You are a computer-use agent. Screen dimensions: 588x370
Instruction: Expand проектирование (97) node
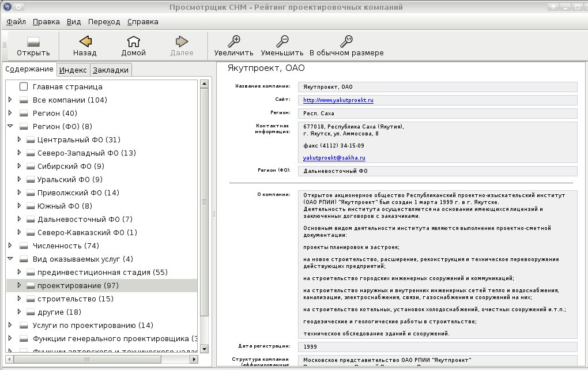tap(19, 285)
